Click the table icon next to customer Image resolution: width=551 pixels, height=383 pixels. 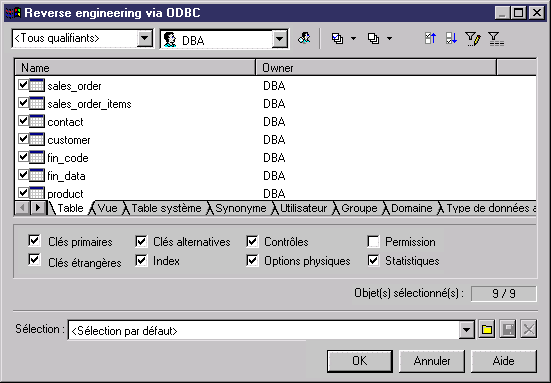[37, 139]
